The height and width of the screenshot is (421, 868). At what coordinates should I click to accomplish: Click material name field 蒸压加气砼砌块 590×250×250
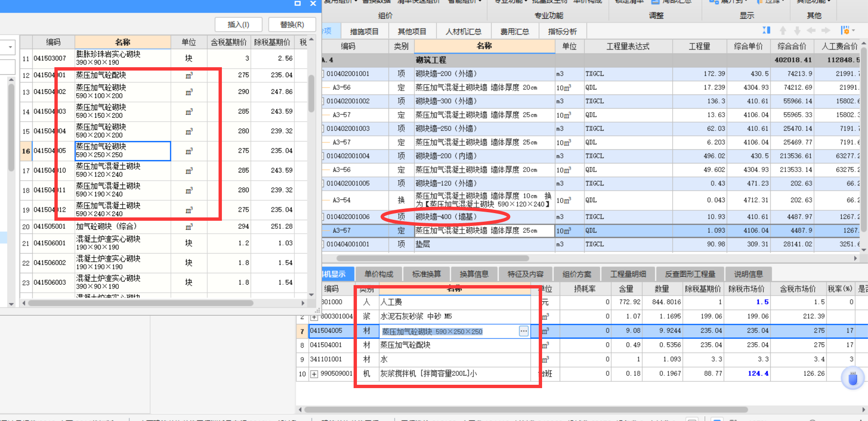click(449, 331)
